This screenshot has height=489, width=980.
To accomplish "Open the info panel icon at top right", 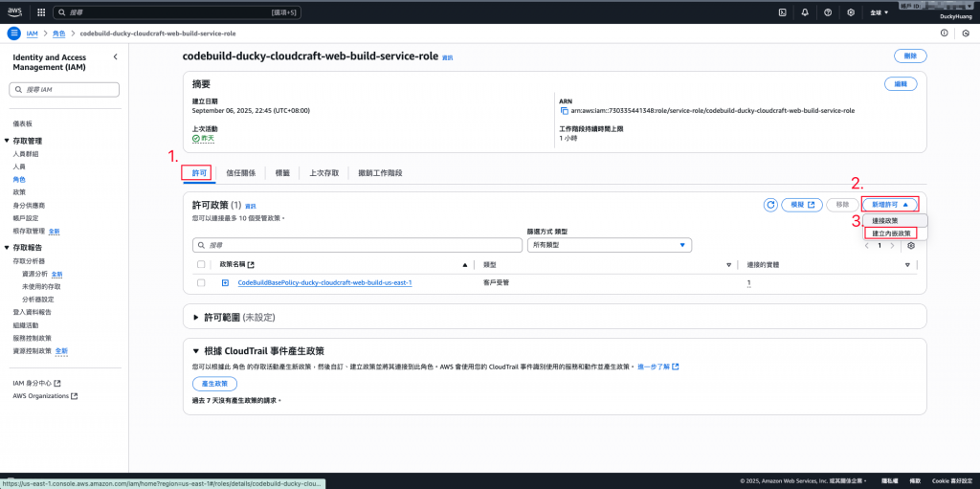I will (x=944, y=33).
